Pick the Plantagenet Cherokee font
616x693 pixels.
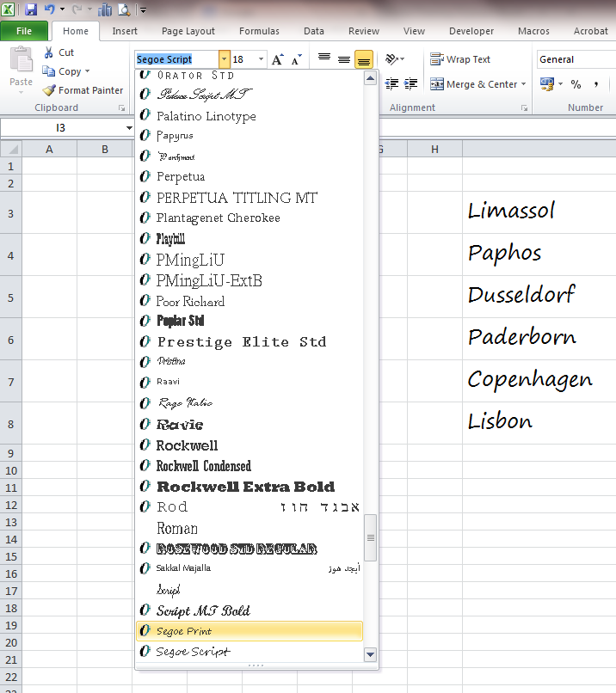click(x=249, y=218)
